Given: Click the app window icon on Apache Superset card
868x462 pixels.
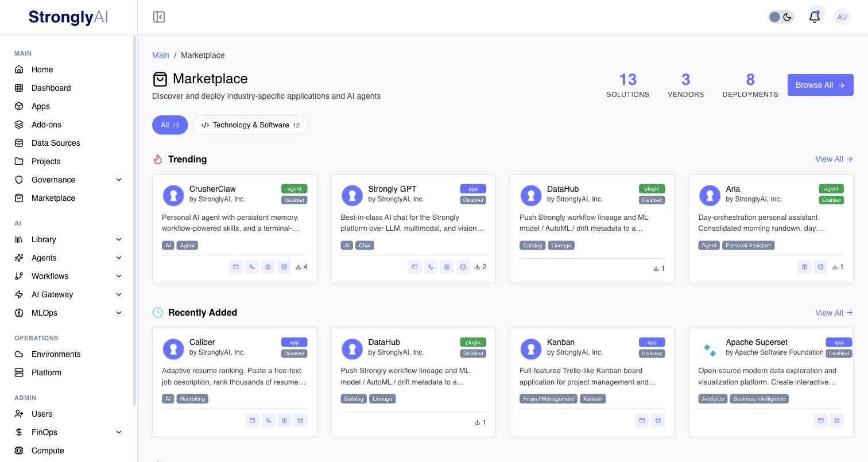Looking at the screenshot, I should [x=821, y=421].
